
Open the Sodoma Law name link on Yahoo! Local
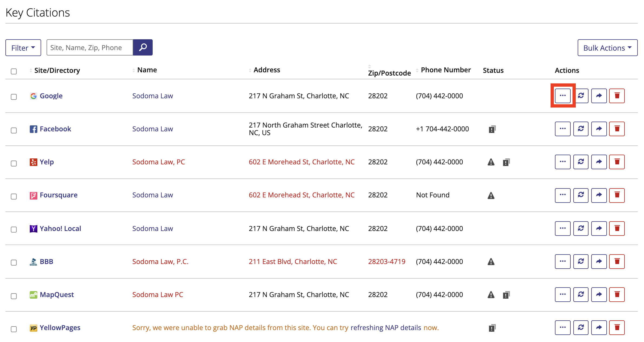click(152, 228)
